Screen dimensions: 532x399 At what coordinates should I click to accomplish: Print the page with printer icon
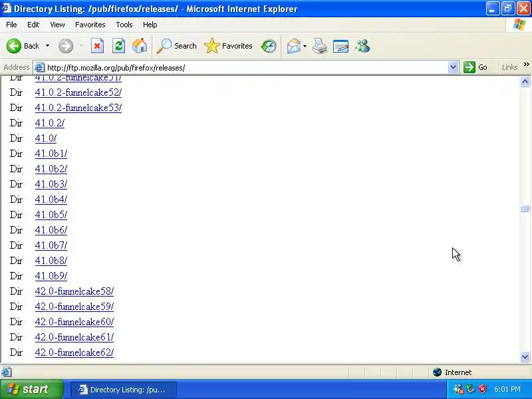coord(320,46)
